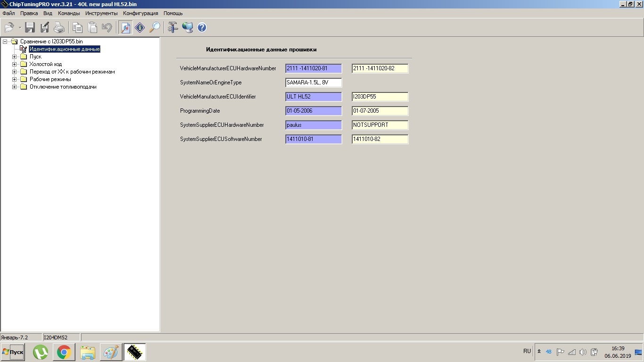Click the ULT HL52 identifier field
This screenshot has height=362, width=644.
point(314,97)
